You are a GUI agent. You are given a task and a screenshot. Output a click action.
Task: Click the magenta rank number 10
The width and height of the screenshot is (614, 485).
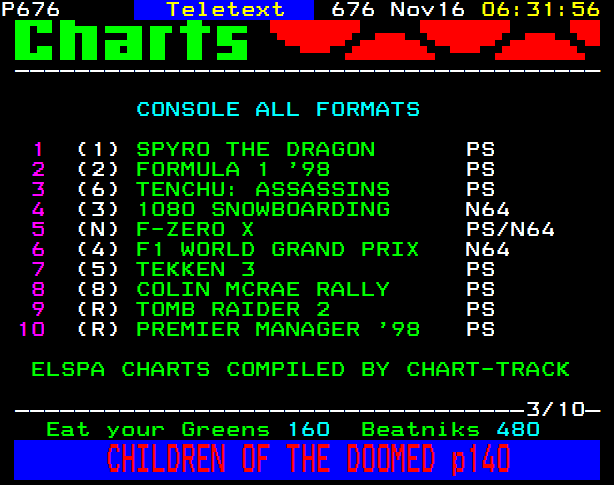pos(32,329)
